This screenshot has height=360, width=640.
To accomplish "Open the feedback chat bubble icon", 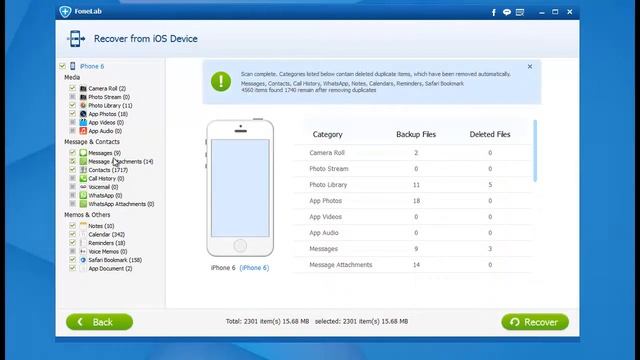I will pyautogui.click(x=507, y=12).
